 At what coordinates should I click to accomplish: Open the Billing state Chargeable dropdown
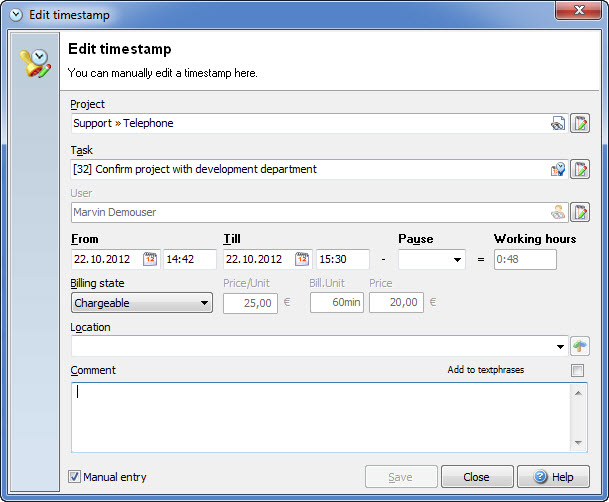click(x=142, y=303)
